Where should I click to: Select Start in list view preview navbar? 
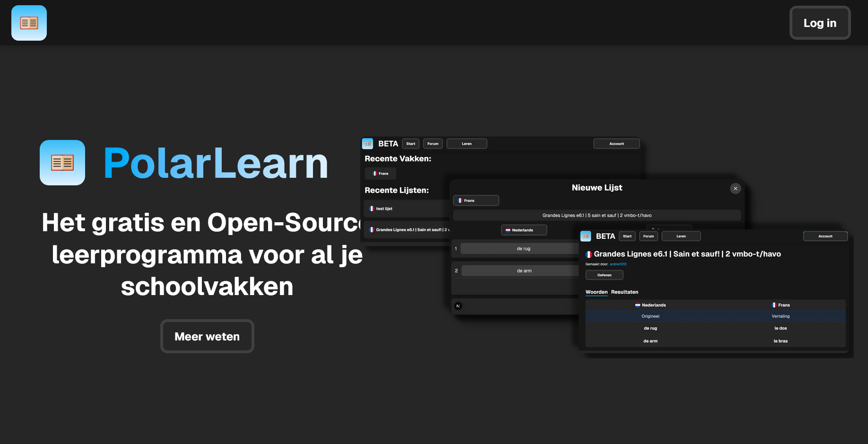[627, 236]
